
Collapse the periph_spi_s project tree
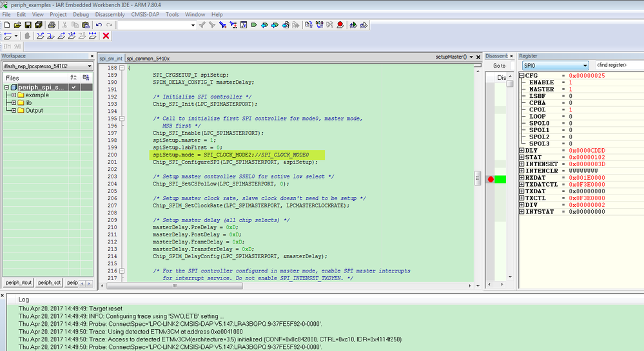pos(6,88)
